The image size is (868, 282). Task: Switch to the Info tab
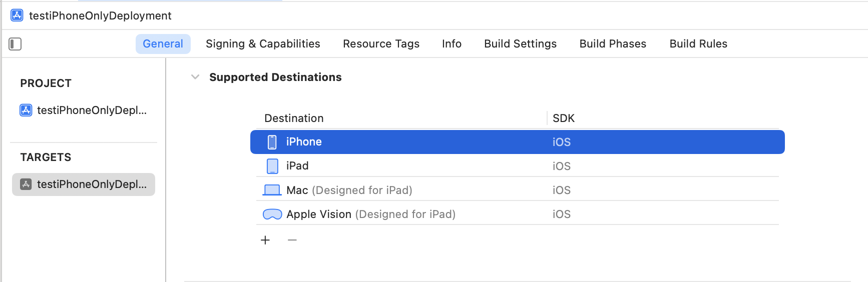(x=452, y=44)
